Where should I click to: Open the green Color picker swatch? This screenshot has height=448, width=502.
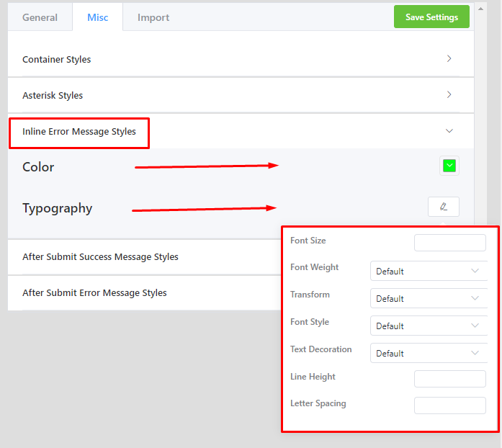point(449,166)
